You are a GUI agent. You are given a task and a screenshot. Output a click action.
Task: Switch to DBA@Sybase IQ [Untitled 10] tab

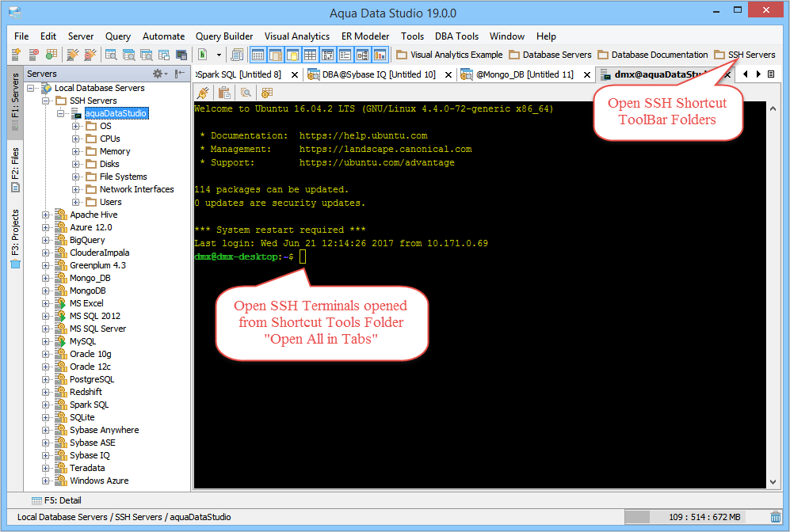click(x=379, y=74)
